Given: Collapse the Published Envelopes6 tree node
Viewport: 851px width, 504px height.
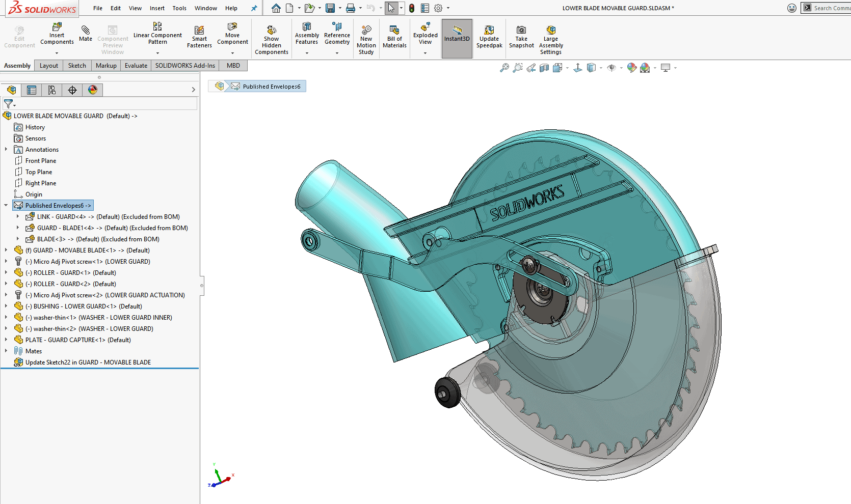Looking at the screenshot, I should [6, 205].
